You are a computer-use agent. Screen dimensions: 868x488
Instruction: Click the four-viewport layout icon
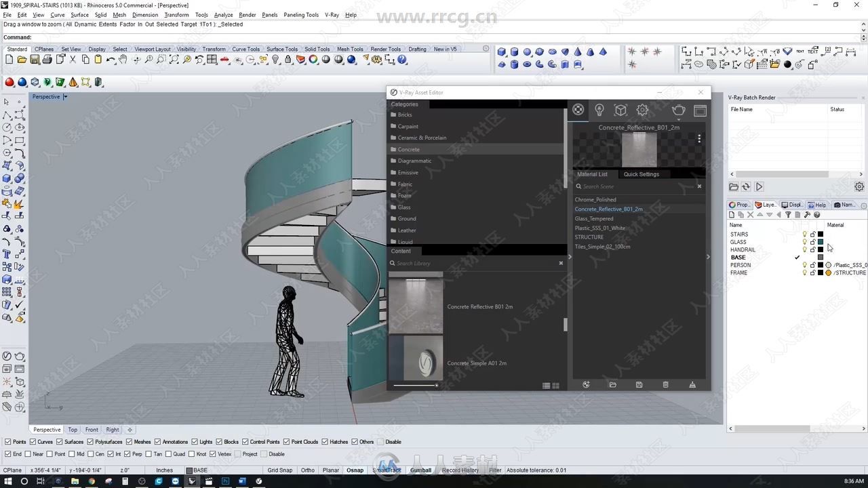click(212, 60)
